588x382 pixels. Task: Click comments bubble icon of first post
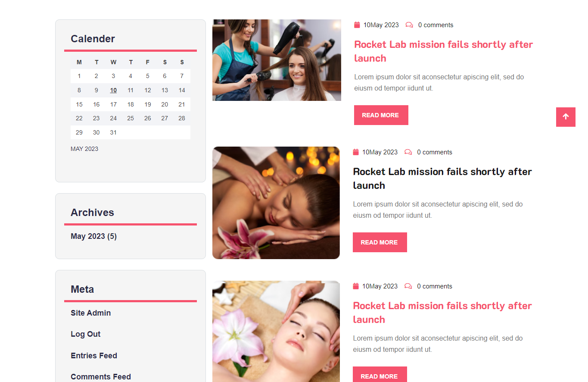pyautogui.click(x=409, y=25)
